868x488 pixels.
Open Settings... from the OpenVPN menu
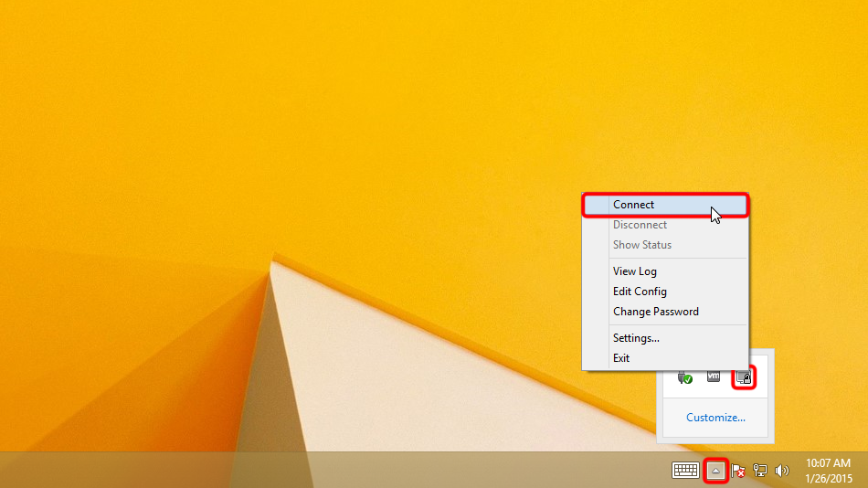point(636,338)
